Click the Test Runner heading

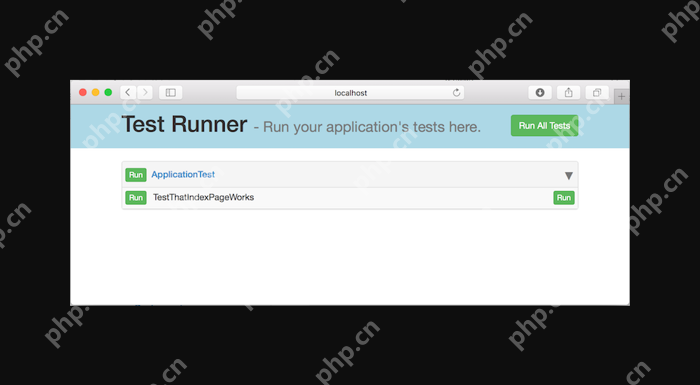click(x=184, y=124)
